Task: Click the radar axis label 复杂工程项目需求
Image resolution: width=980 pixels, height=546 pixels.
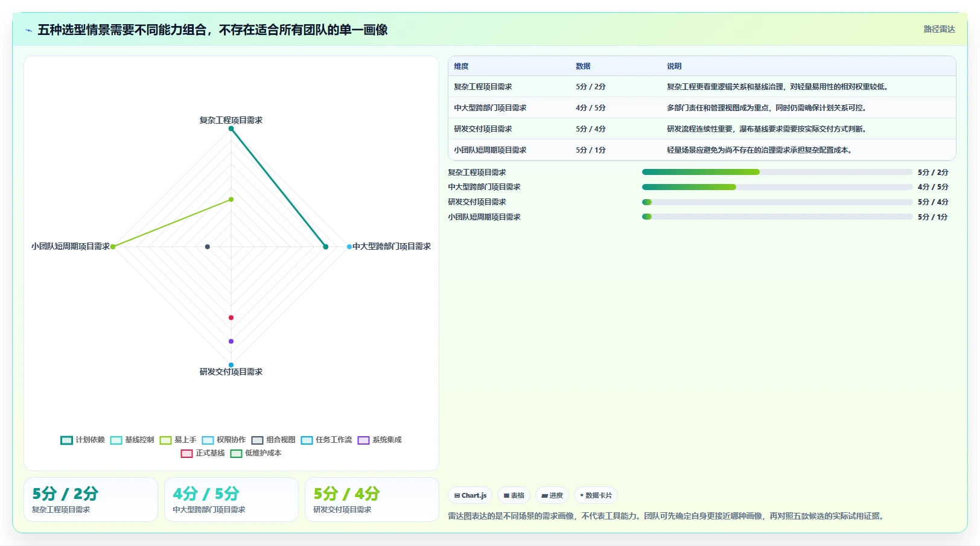Action: [231, 120]
